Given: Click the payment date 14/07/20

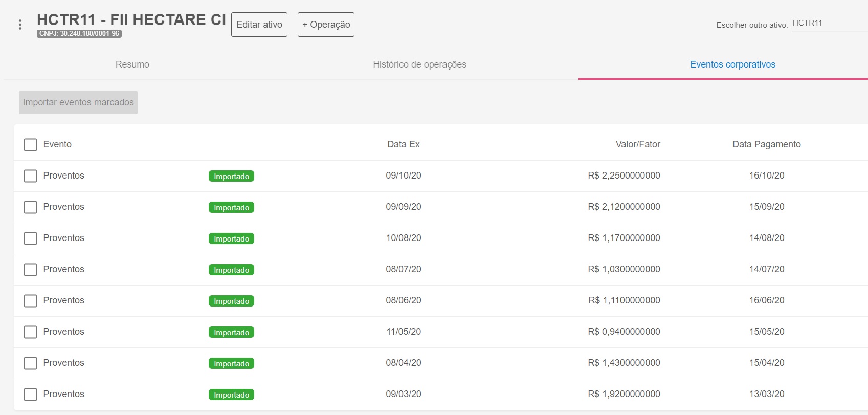Looking at the screenshot, I should tap(767, 269).
